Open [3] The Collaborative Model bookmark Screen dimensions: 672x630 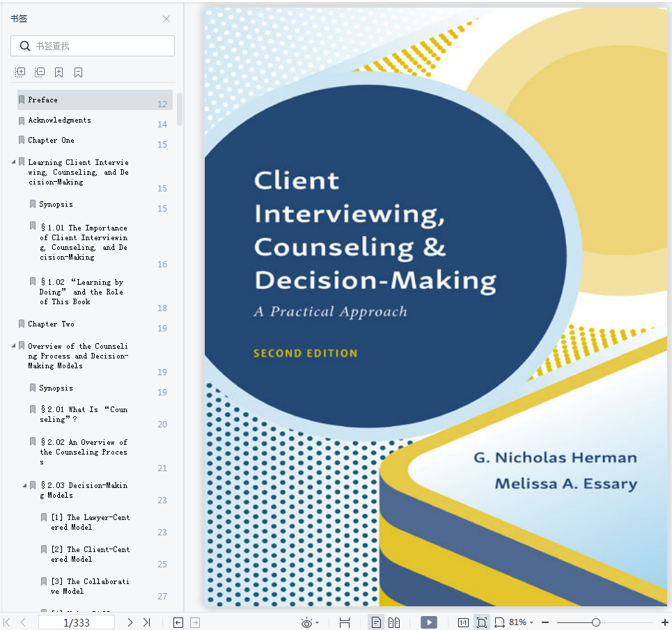[x=90, y=586]
